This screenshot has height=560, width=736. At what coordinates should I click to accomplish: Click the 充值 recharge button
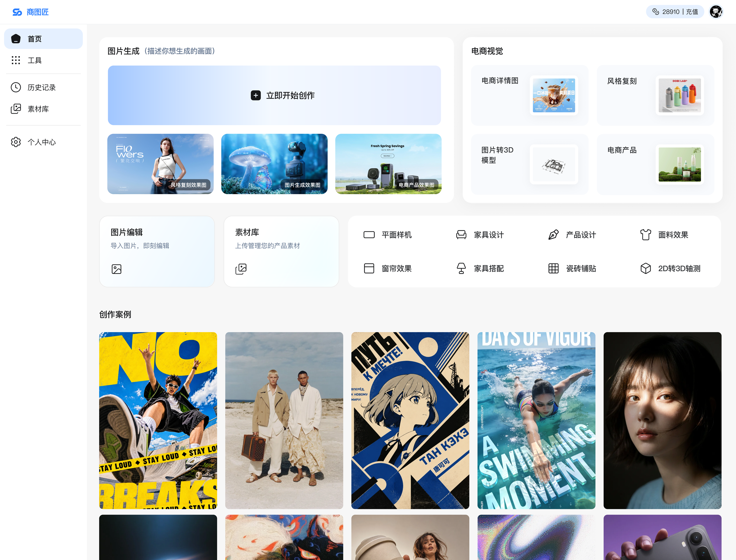[x=692, y=12]
